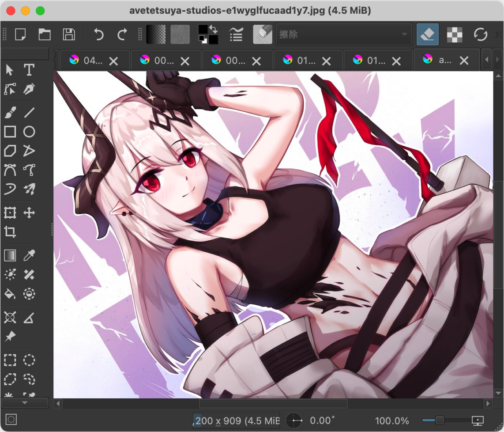Select the Polygon tool
This screenshot has width=504, height=432.
click(x=10, y=151)
